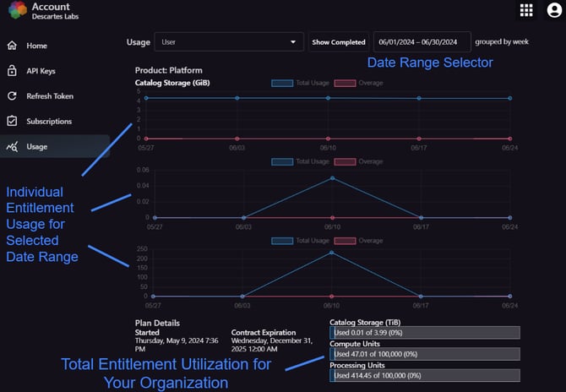This screenshot has width=566, height=392.
Task: Click the API Keys lock icon
Action: tap(12, 71)
